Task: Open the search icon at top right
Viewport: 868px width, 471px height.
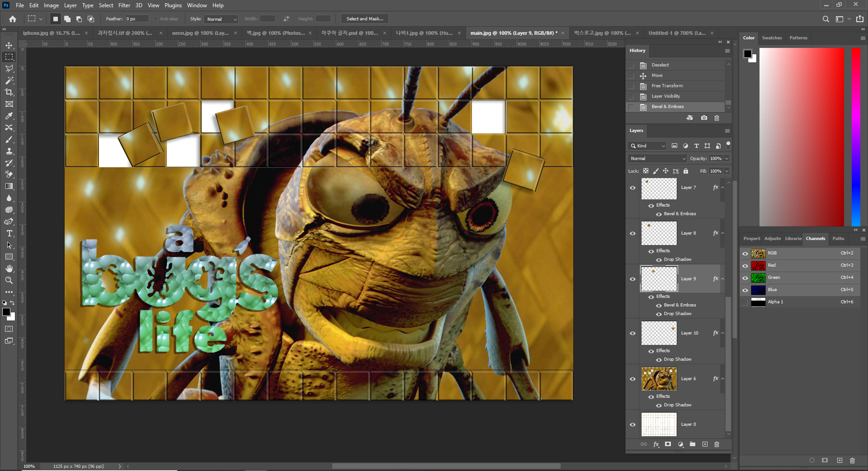Action: (x=826, y=19)
